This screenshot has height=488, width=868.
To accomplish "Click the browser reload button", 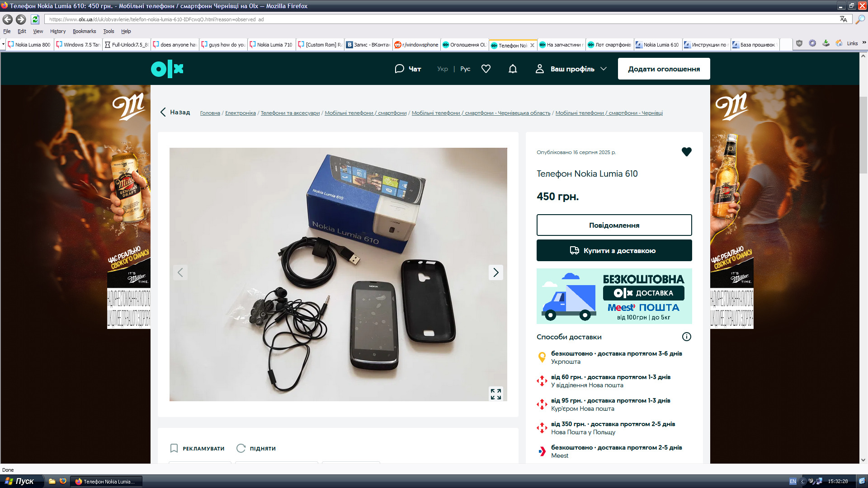I will [x=35, y=19].
